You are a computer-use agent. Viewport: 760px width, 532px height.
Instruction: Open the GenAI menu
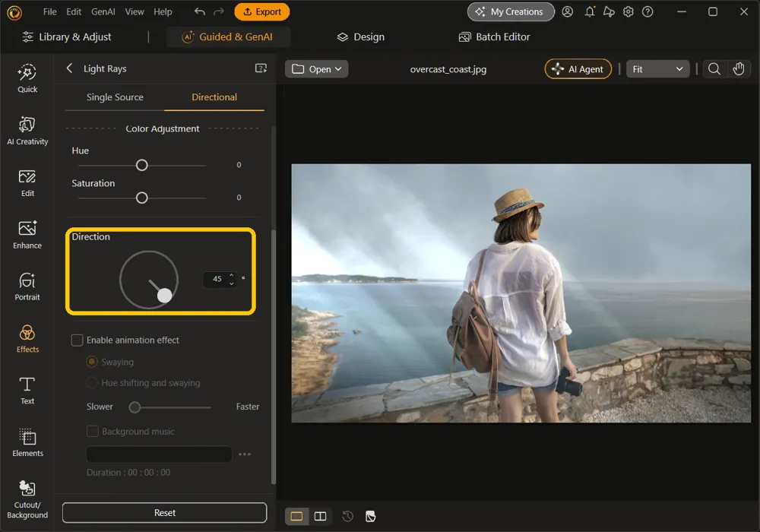tap(103, 11)
